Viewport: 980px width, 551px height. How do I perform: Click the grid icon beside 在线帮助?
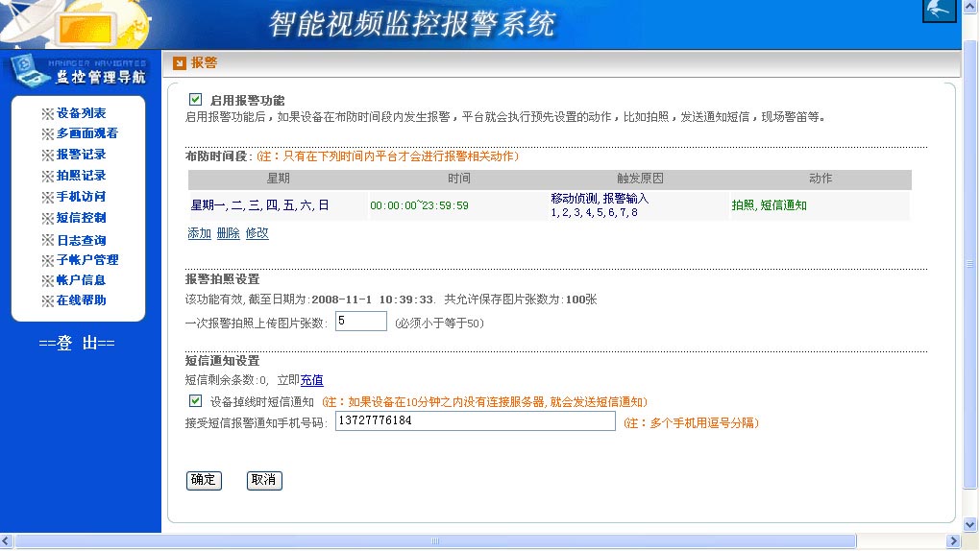point(48,301)
